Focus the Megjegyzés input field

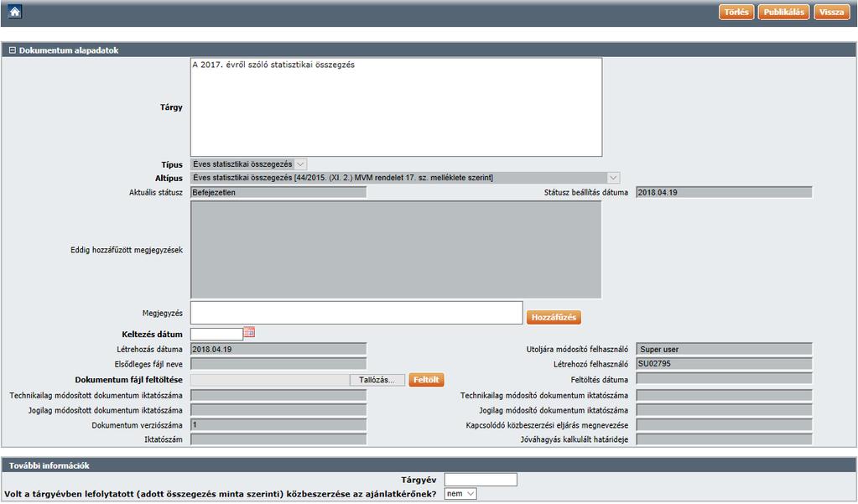[356, 313]
